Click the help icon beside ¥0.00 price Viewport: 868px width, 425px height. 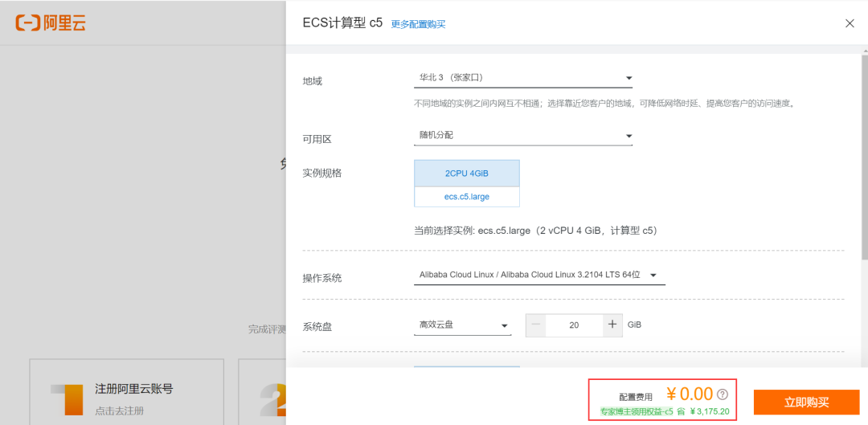(723, 394)
